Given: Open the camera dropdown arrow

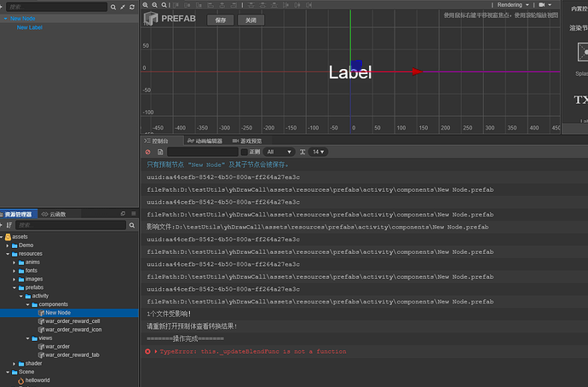Looking at the screenshot, I should tap(550, 5).
